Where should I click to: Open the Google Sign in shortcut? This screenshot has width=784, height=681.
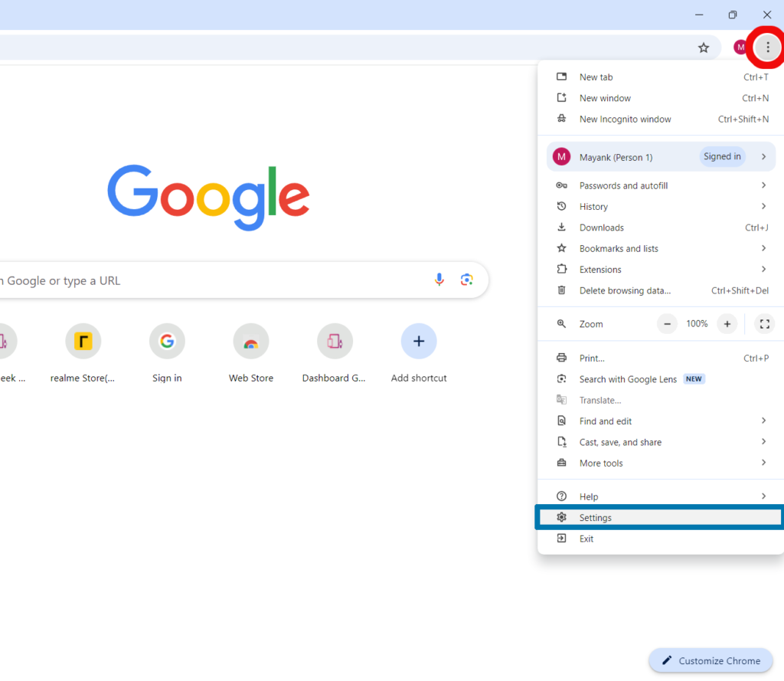(x=167, y=341)
